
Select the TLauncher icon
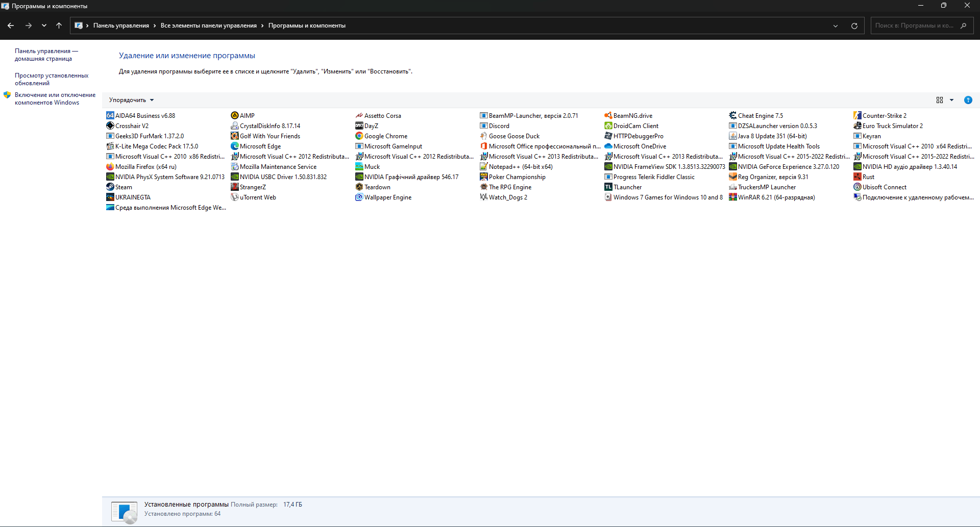coord(608,187)
